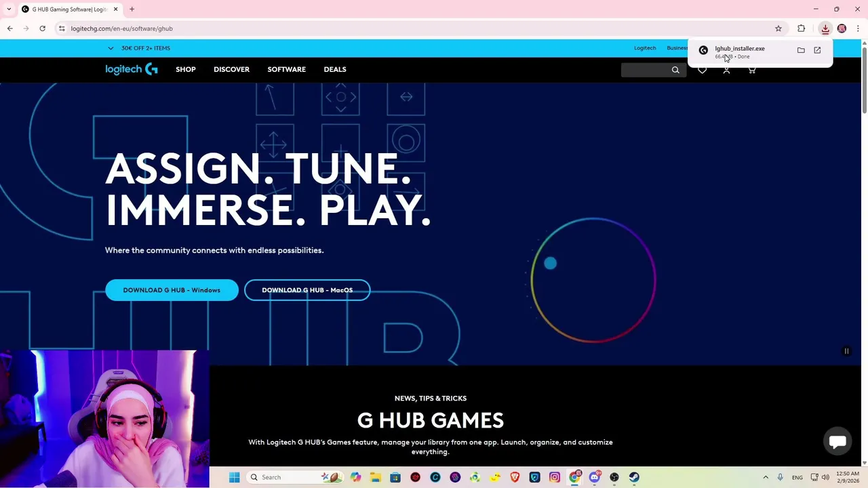
Task: Click the search magnifier icon in site header
Action: (x=675, y=70)
